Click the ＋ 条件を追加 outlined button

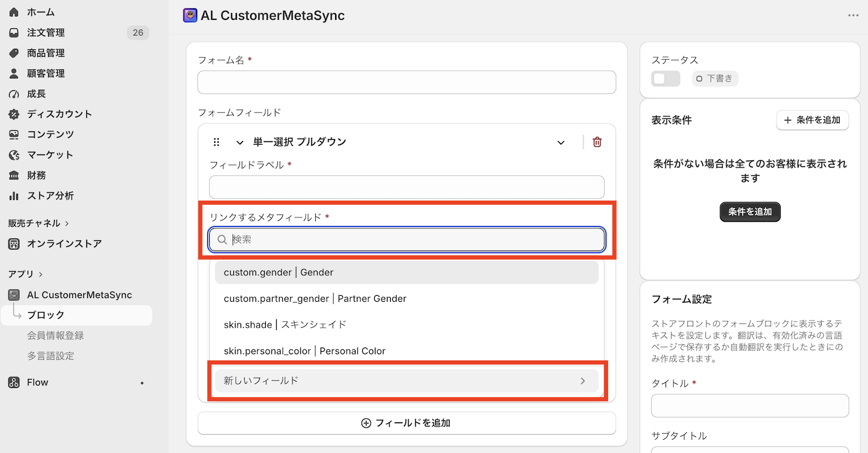(813, 120)
